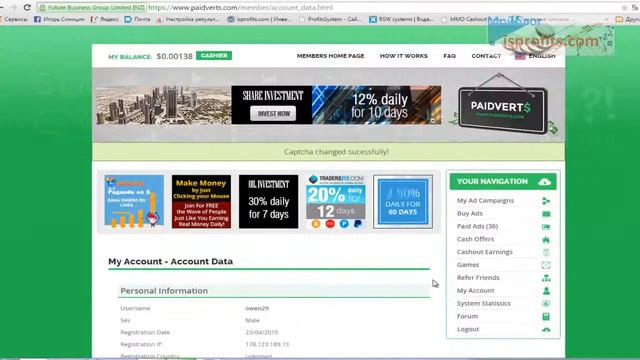Viewport: 640px width, 360px height.
Task: Click the Buy Ads icon
Action: 546,214
